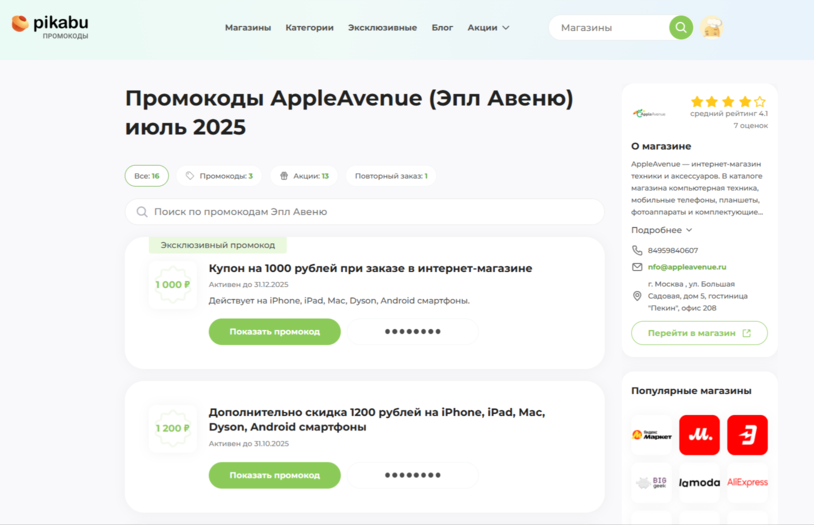Click the Перейти в магазин button
The image size is (814, 525).
[x=699, y=333]
